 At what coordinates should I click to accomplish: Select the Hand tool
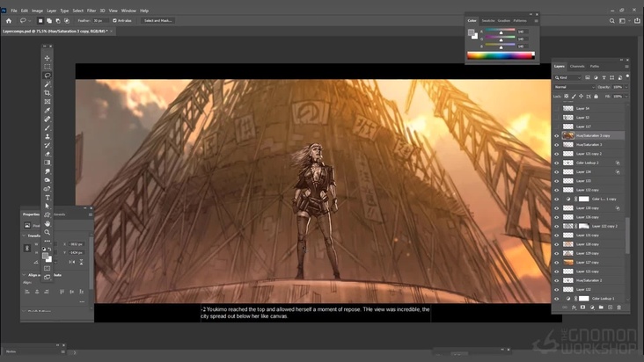[48, 223]
